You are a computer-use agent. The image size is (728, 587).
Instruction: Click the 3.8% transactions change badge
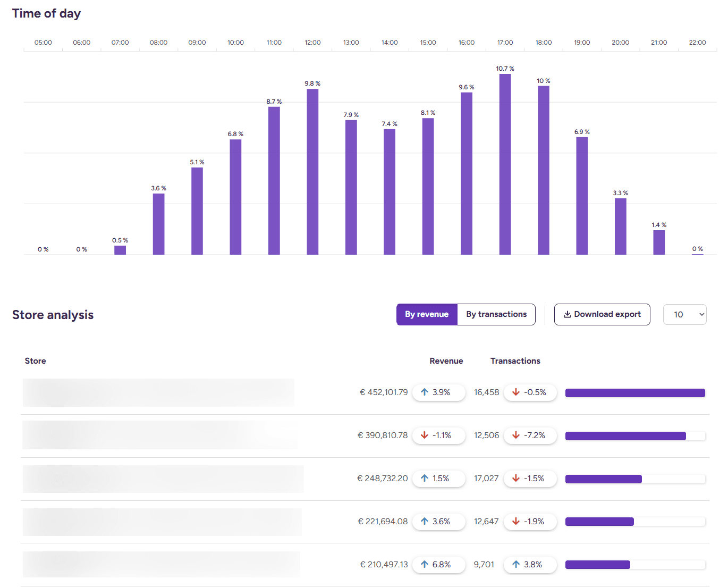click(x=530, y=565)
